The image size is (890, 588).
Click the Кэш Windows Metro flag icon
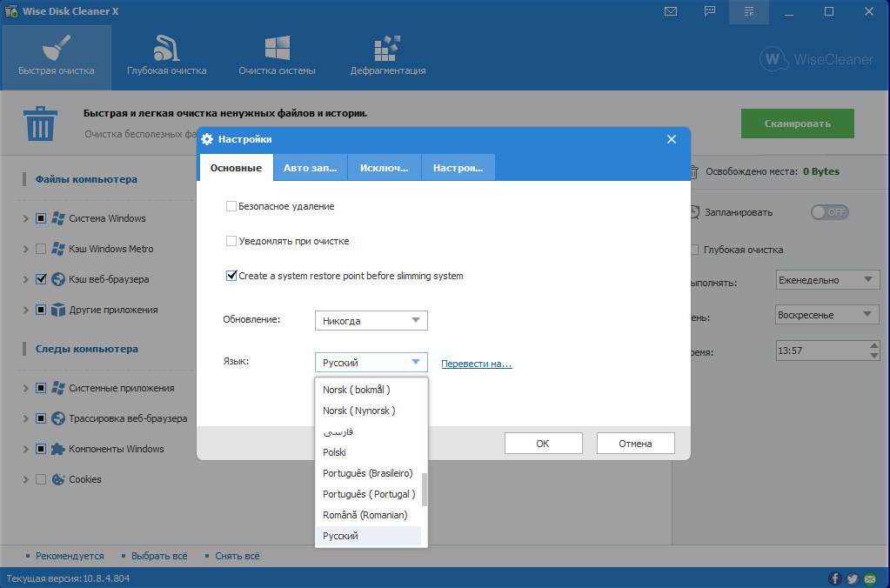(x=58, y=249)
